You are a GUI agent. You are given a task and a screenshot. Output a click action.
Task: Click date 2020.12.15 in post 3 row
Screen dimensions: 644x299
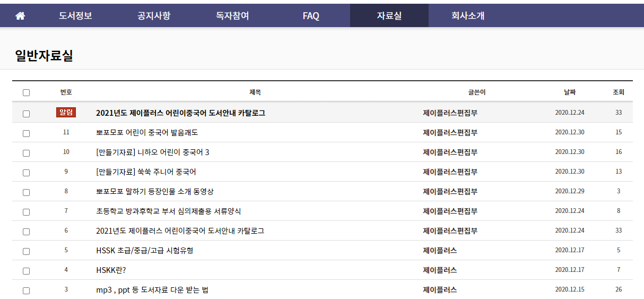(x=570, y=289)
